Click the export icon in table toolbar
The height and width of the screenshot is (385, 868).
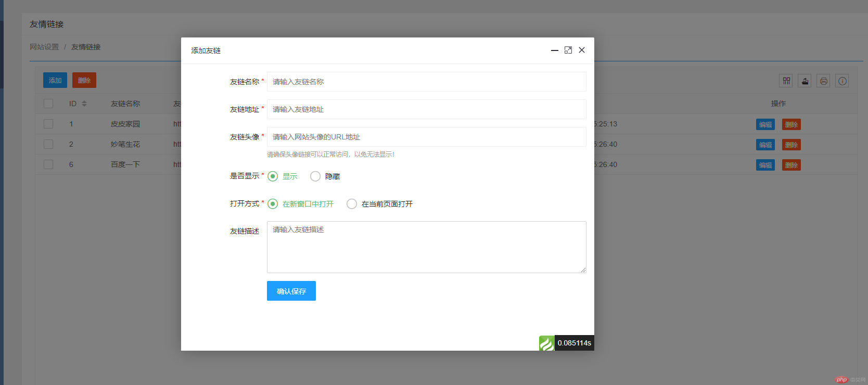click(805, 81)
